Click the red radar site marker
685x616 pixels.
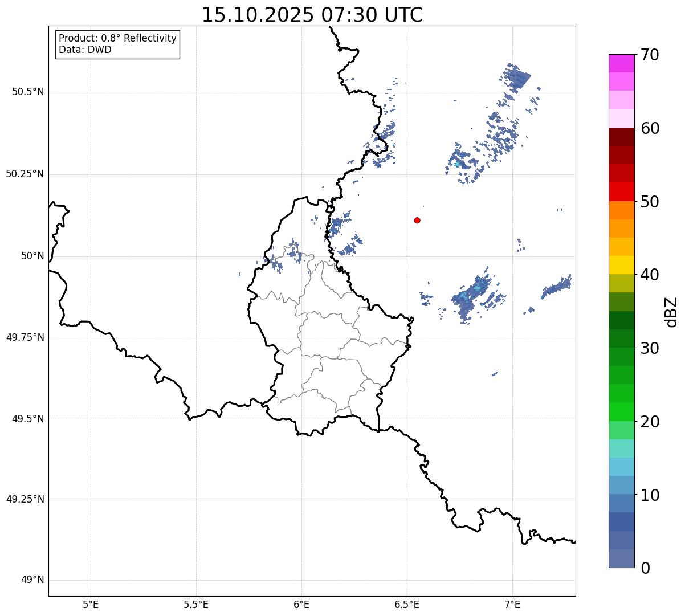pyautogui.click(x=417, y=220)
